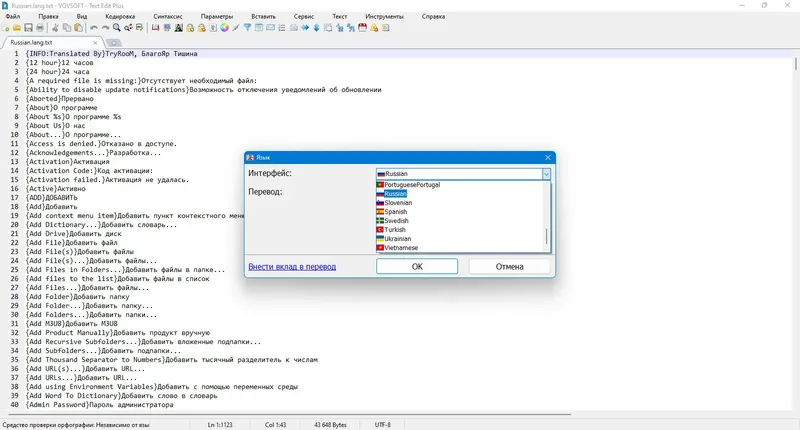The image size is (800, 430).
Task: Click the blue right-arrow toolbar icon
Action: (x=305, y=28)
